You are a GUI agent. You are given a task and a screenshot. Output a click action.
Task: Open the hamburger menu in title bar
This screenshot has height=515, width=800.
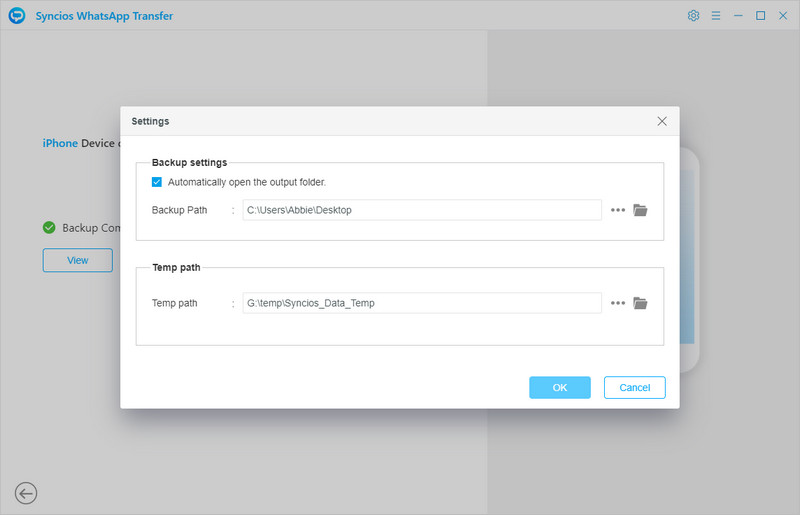pos(716,16)
